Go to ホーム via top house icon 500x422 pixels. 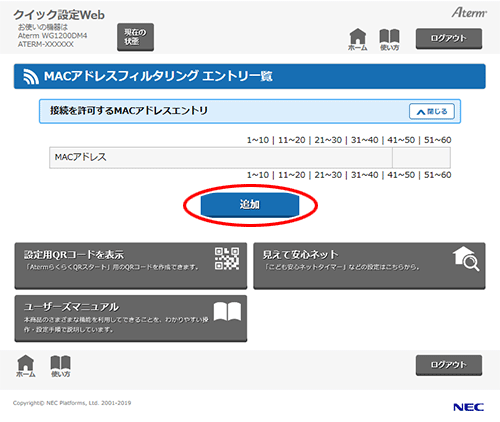tap(358, 40)
